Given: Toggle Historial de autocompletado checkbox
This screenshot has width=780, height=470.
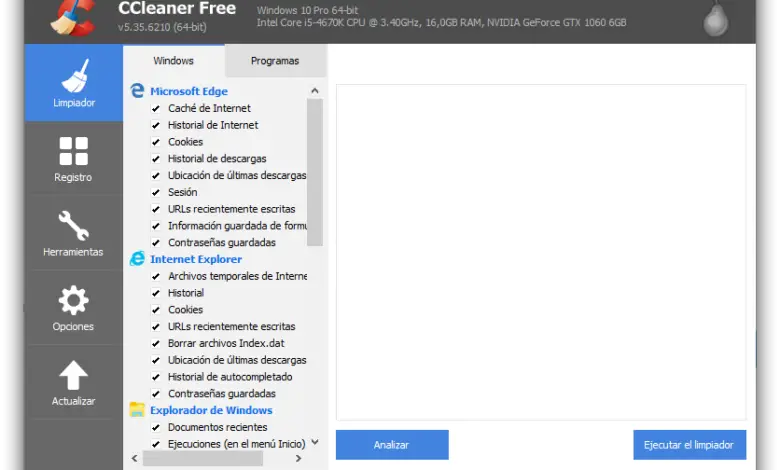Looking at the screenshot, I should pos(156,377).
